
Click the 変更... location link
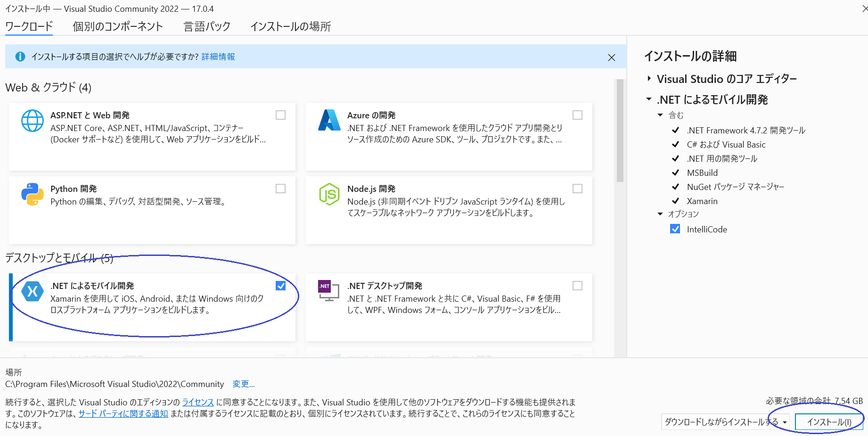click(244, 384)
